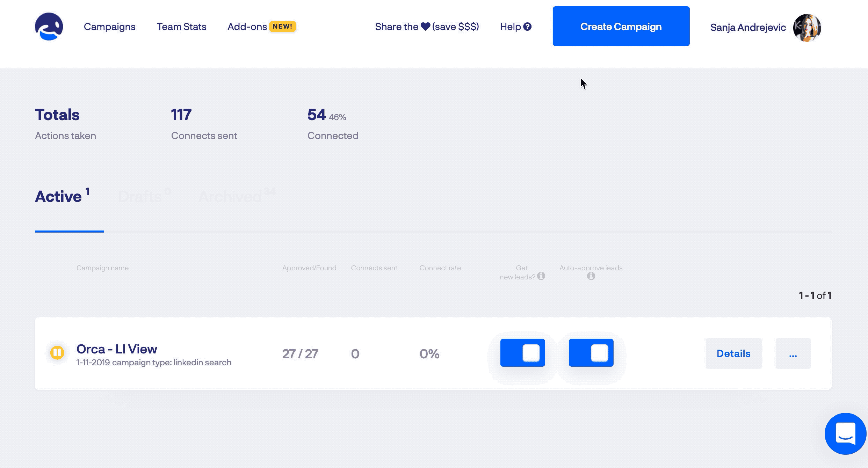Screen dimensions: 868x468
Task: Click the Connect rate column header
Action: (x=440, y=268)
